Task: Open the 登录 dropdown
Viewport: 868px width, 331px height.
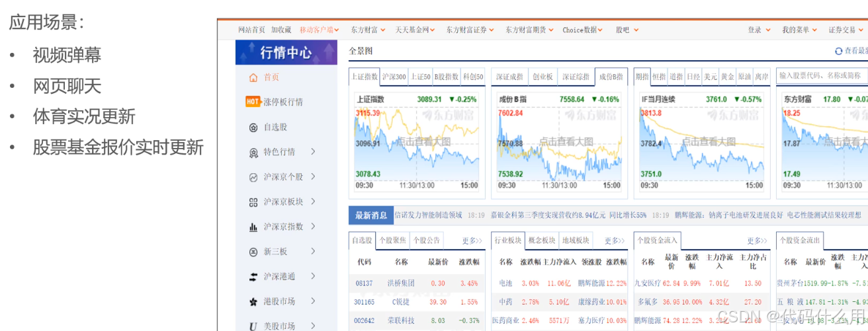Action: (759, 30)
